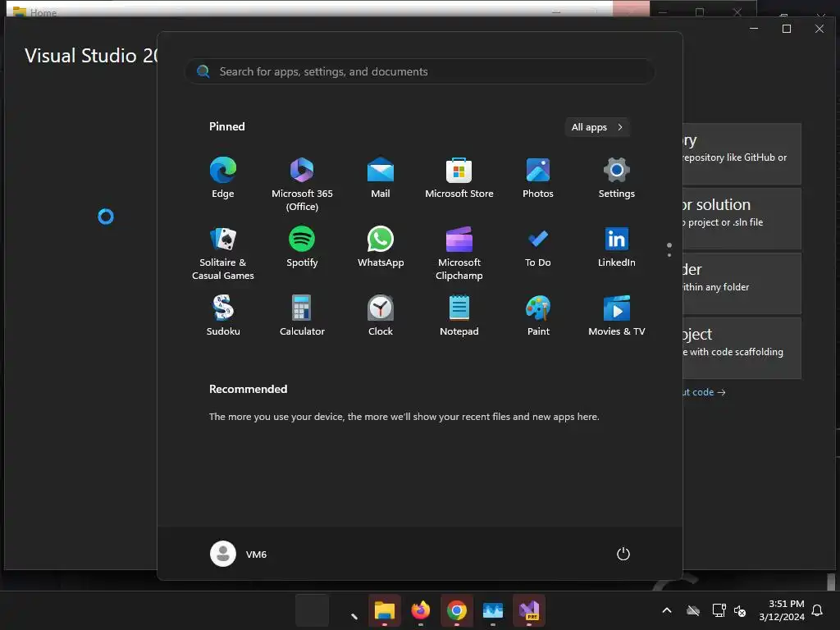Open the VM6 user account menu

click(x=239, y=554)
